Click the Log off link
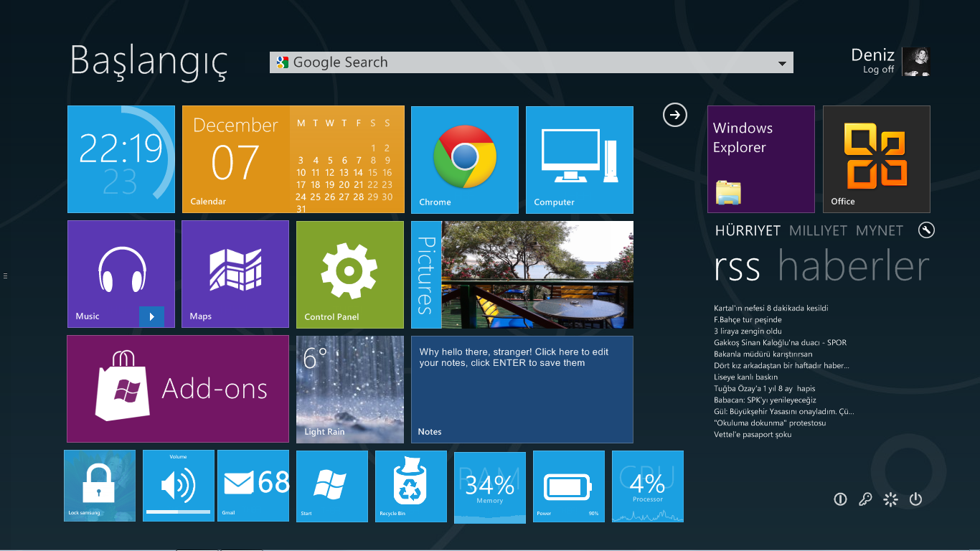This screenshot has width=980, height=551. (x=879, y=70)
